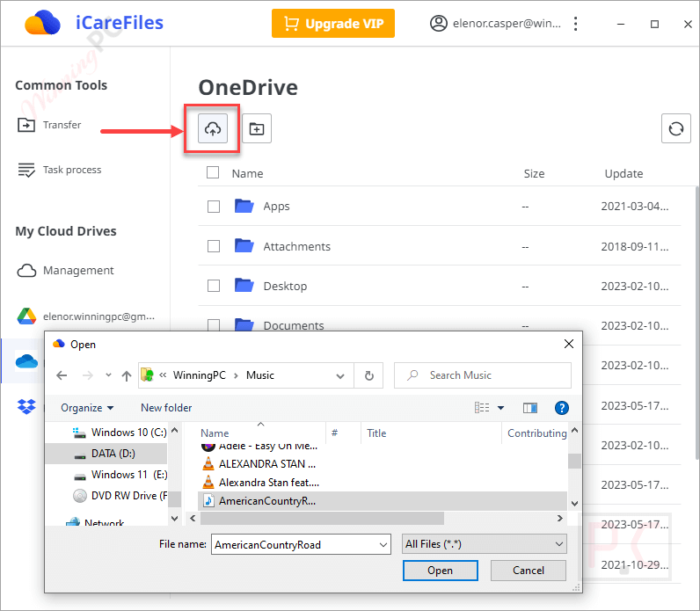Click the Upgrade VIP button

333,23
